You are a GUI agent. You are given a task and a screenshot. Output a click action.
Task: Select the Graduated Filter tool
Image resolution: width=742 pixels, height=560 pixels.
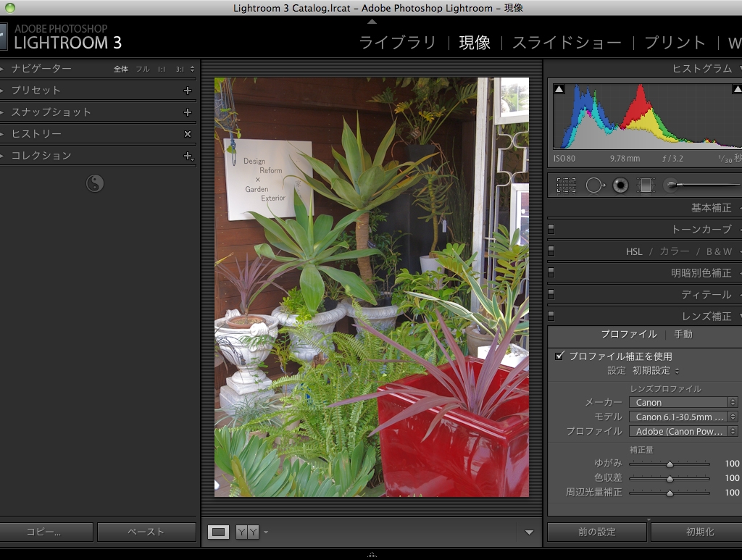coord(646,185)
